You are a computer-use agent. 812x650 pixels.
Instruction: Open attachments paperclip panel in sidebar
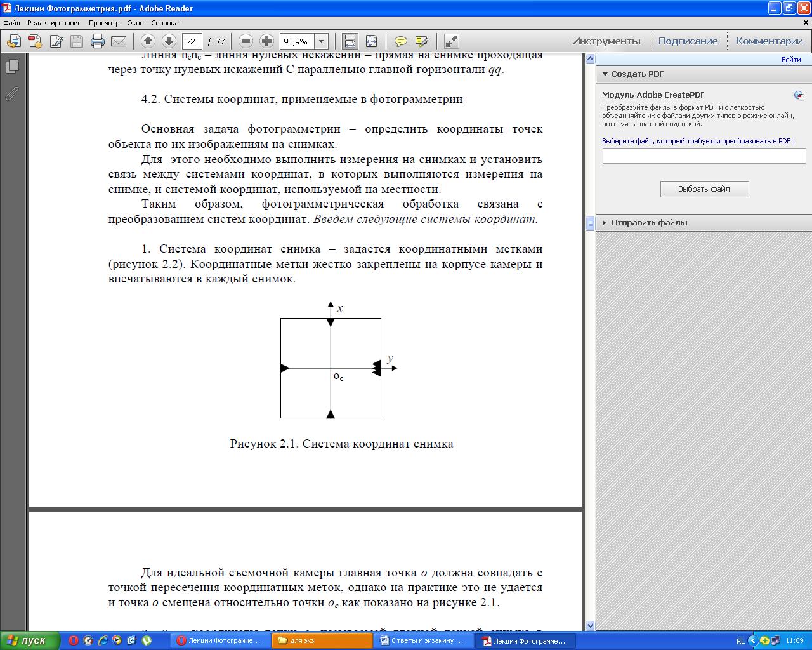(x=12, y=93)
